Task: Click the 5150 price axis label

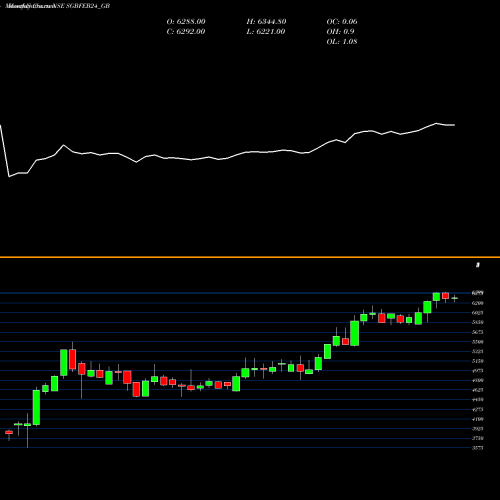Action: [478, 361]
